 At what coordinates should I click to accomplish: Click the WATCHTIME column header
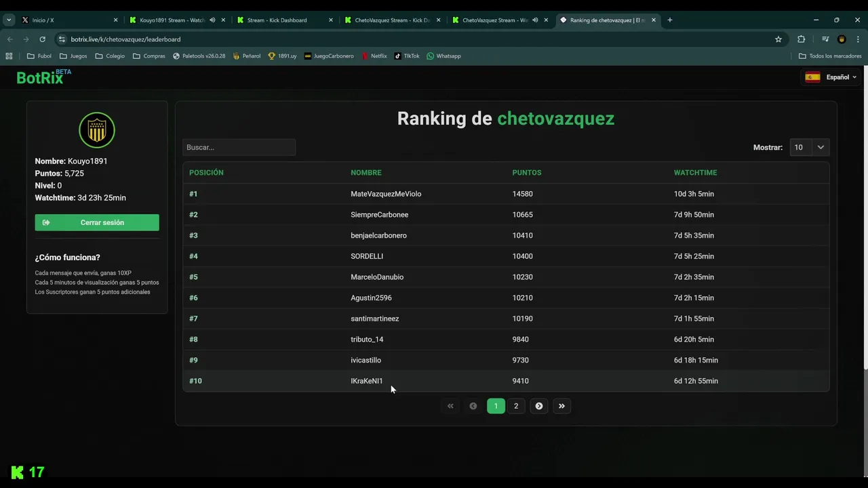(x=695, y=173)
